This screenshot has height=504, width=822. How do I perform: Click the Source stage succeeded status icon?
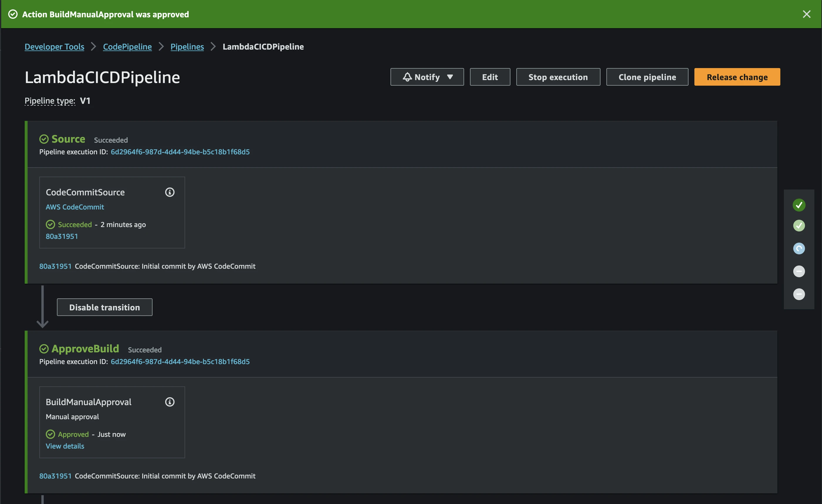(44, 139)
